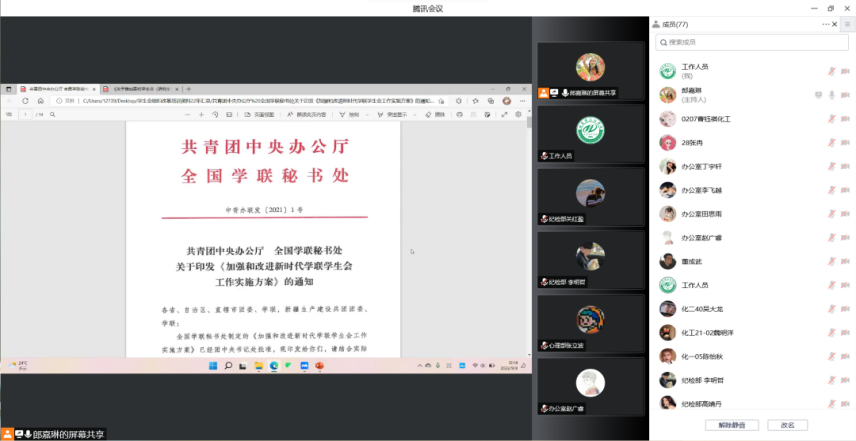Select member 0207曹钰琳化工 in list
This screenshot has height=441, width=856.
(752, 118)
